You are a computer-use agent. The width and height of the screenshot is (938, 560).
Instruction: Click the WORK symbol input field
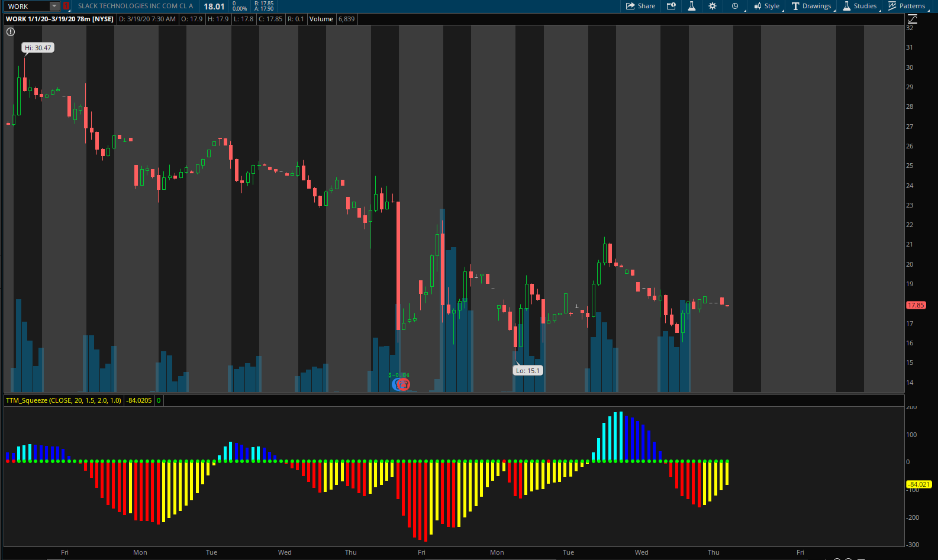(x=28, y=7)
